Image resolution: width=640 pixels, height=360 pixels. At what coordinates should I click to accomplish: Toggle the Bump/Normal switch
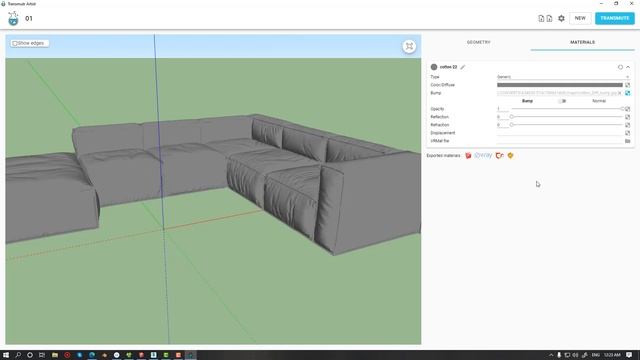tap(562, 101)
